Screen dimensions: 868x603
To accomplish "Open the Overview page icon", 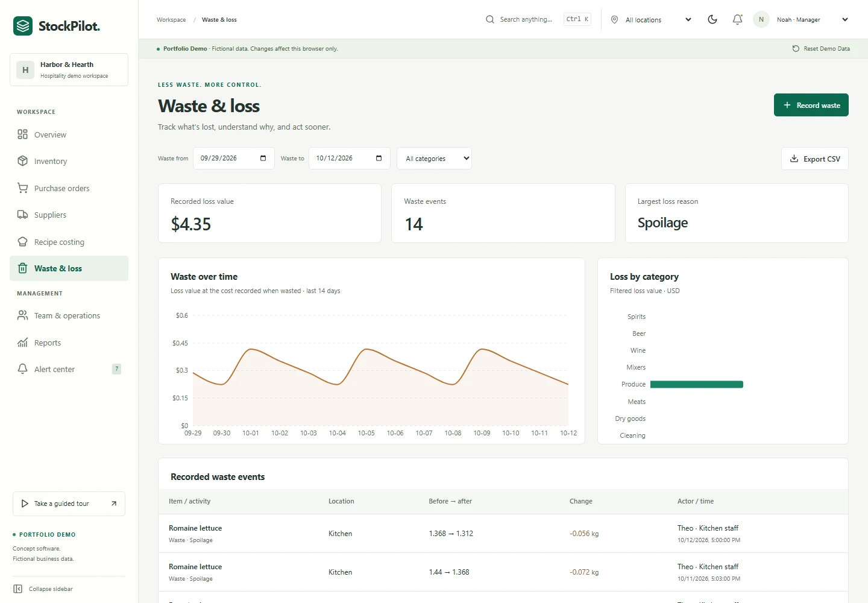I will click(x=22, y=134).
